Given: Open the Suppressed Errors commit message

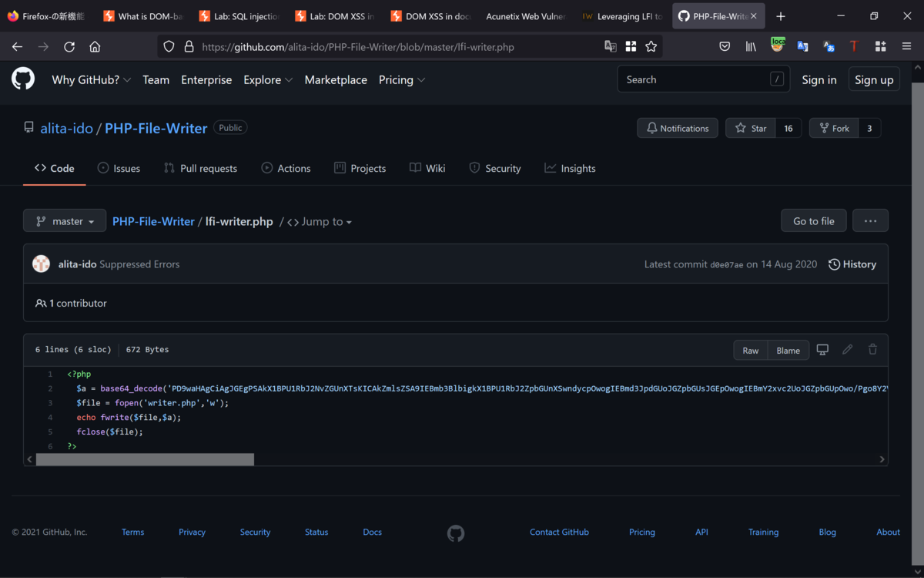Looking at the screenshot, I should [139, 264].
